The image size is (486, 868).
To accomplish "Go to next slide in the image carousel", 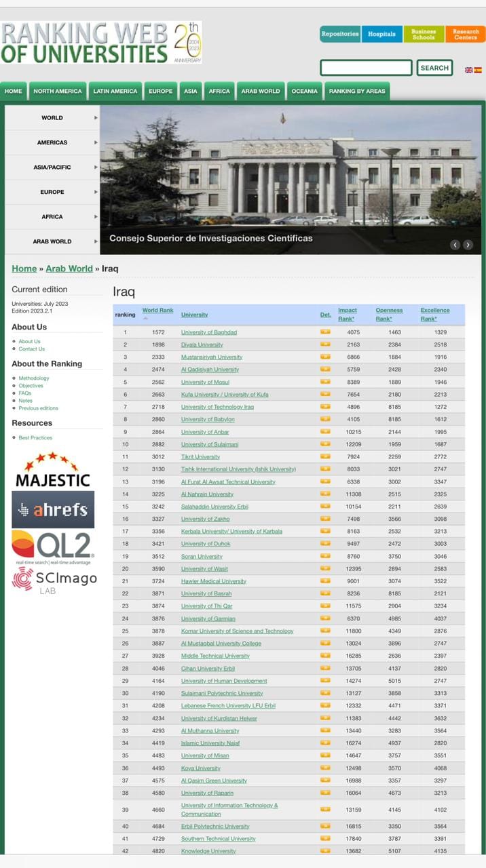I will (x=468, y=245).
